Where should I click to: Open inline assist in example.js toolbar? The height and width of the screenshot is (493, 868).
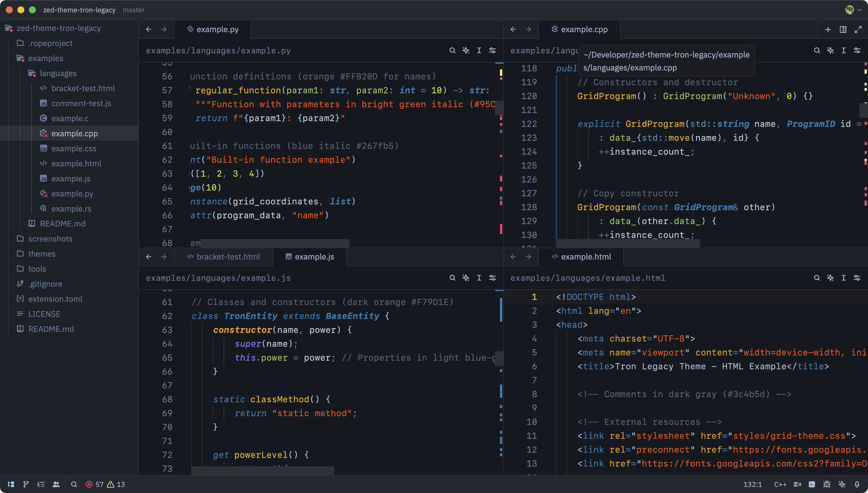click(x=466, y=278)
